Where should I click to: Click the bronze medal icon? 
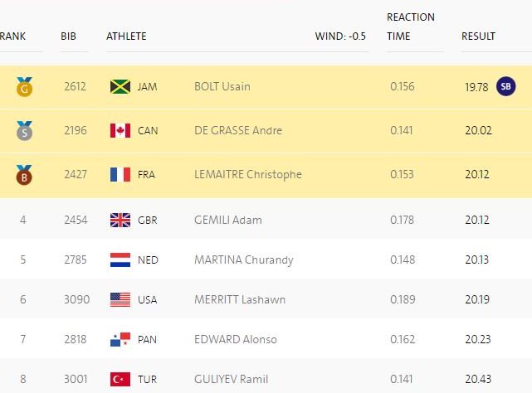click(23, 174)
